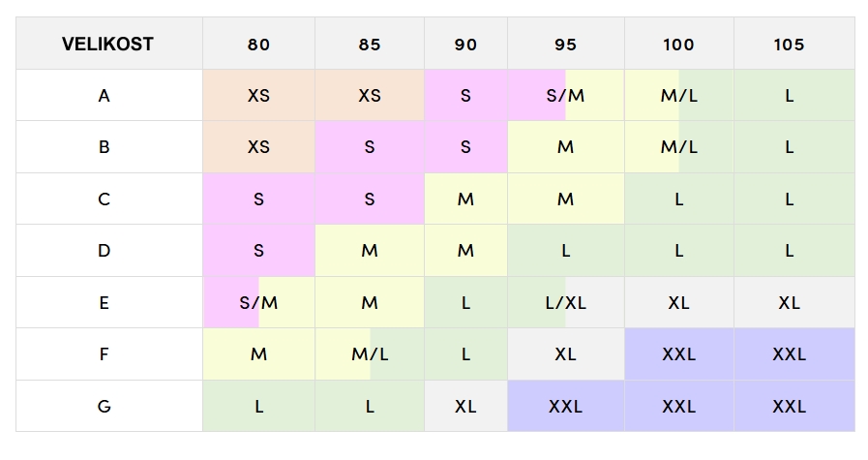Click the S/M cell in row E

point(258,303)
